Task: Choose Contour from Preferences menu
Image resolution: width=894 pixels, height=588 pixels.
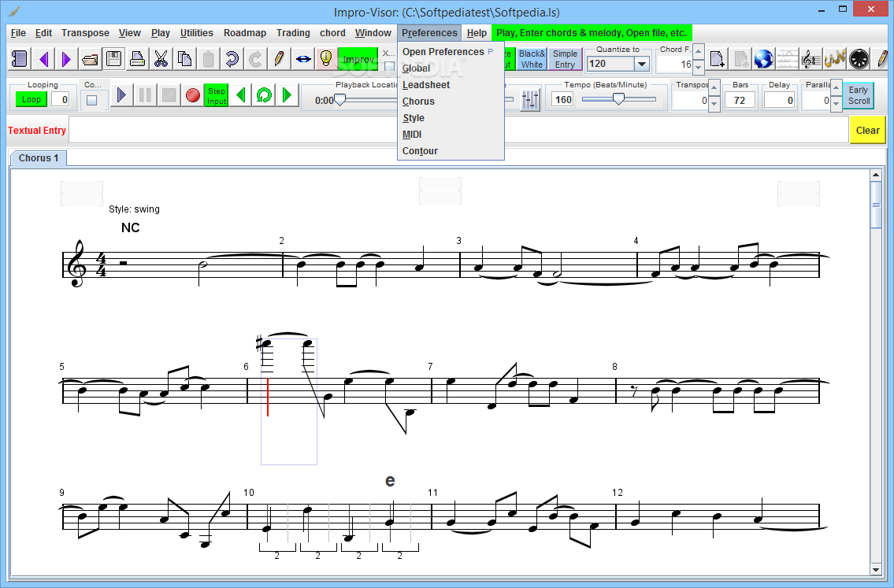Action: (451, 151)
